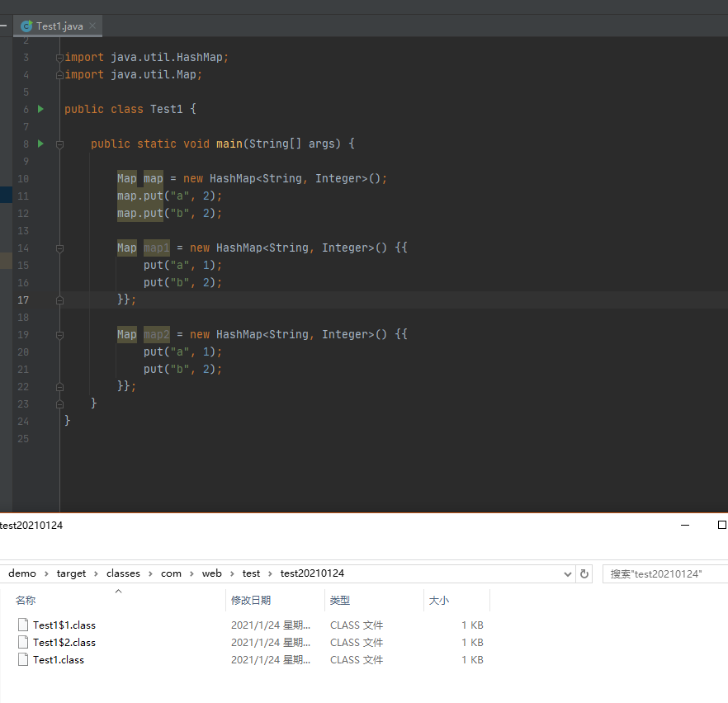Click the highlighted Map type on line 10
728x703 pixels.
127,179
